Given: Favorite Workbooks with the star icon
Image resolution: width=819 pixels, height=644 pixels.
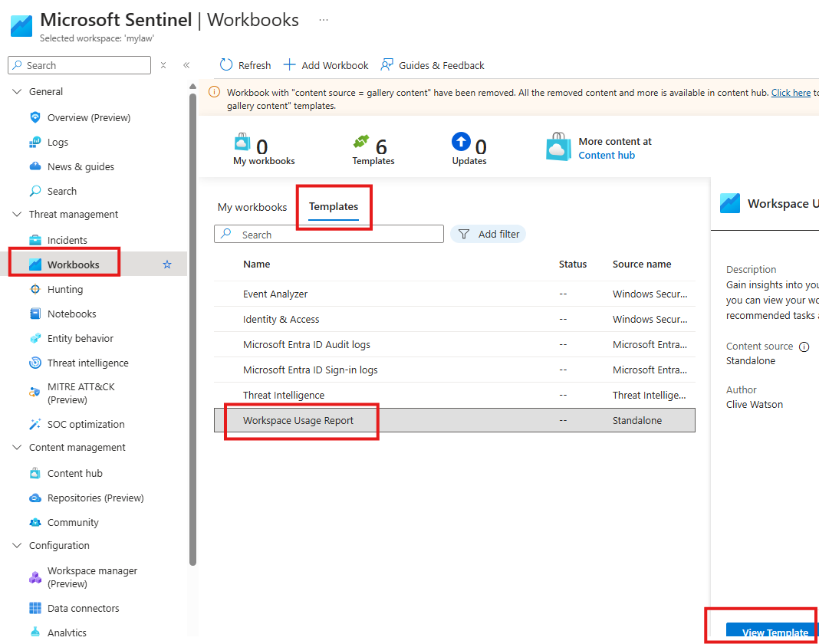Looking at the screenshot, I should click(167, 264).
